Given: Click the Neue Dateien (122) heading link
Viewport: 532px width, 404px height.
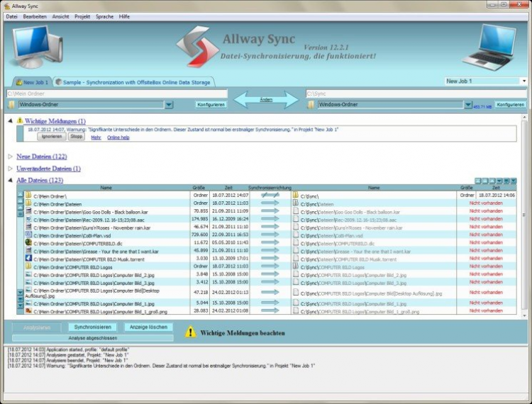Looking at the screenshot, I should click(x=42, y=157).
